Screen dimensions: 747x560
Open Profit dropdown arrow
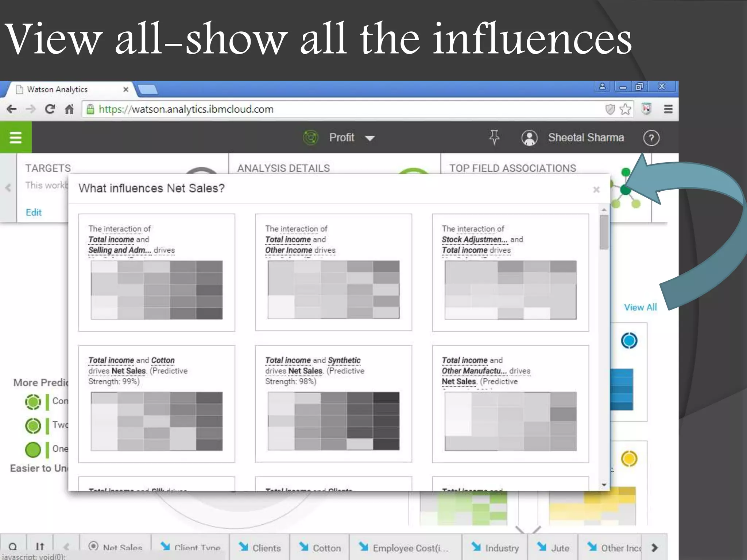pos(370,138)
